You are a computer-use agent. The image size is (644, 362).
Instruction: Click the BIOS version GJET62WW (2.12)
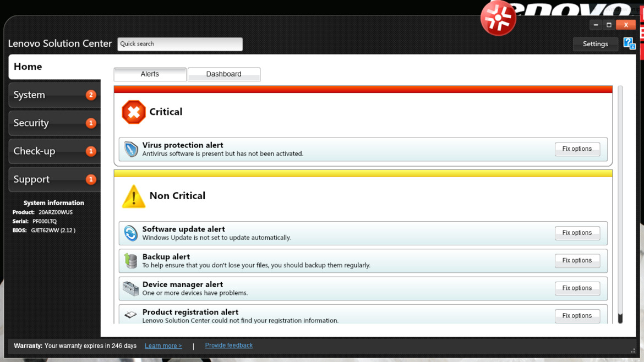(53, 231)
